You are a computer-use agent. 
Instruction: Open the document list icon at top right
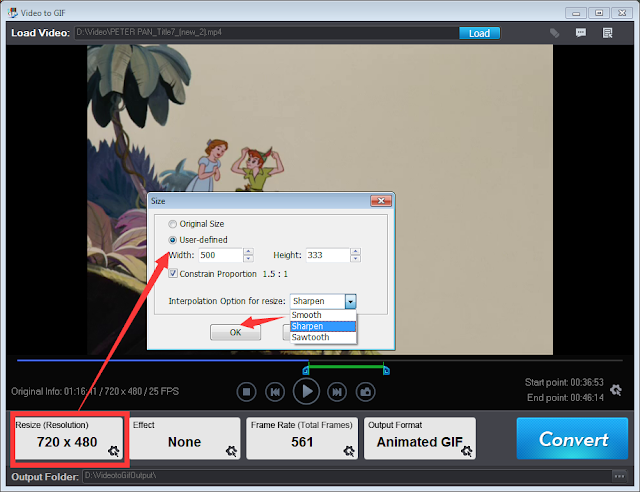[607, 33]
